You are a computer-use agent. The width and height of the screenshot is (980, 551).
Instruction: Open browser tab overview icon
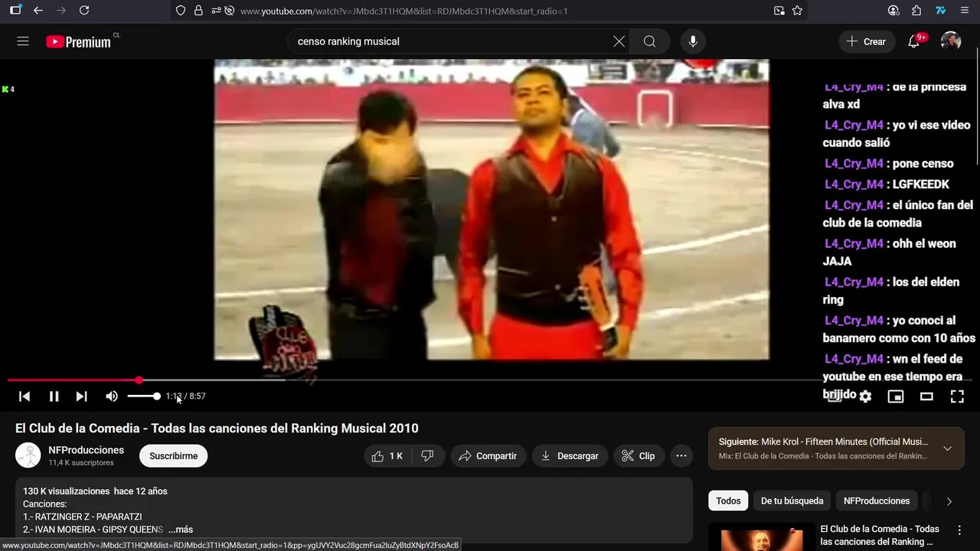[x=15, y=11]
